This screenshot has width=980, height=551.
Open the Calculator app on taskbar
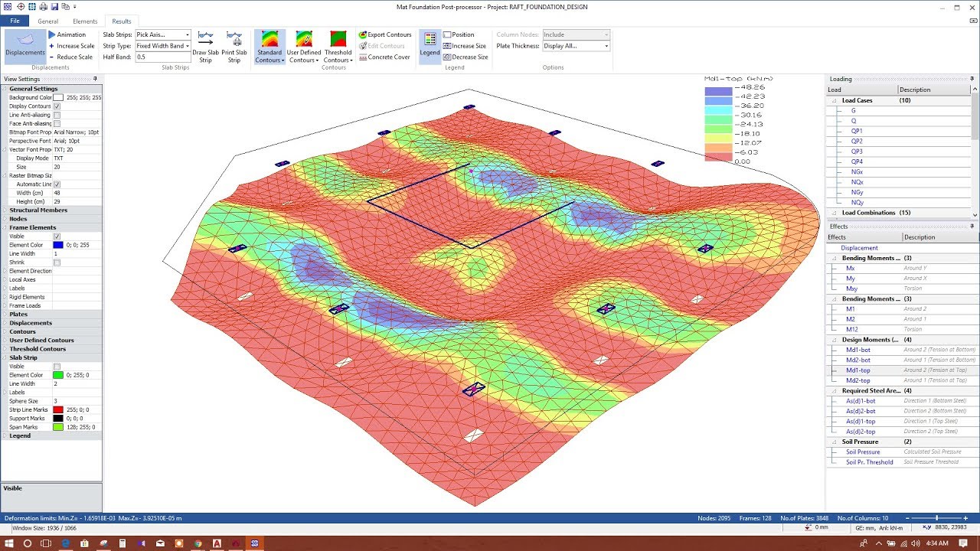[122, 543]
